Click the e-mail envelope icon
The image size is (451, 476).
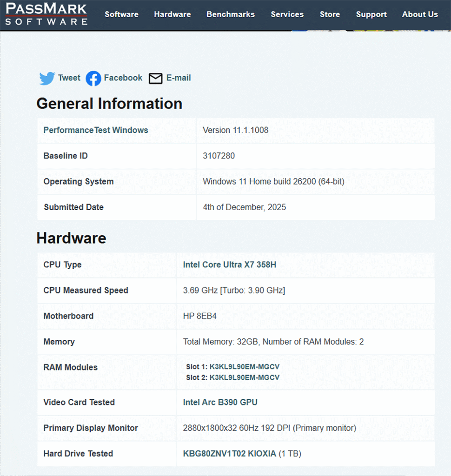pyautogui.click(x=156, y=78)
